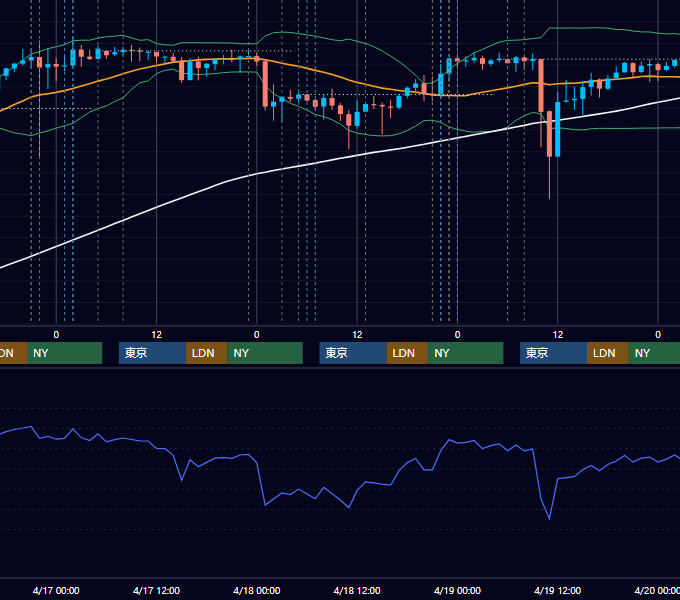This screenshot has height=600, width=680.
Task: Select the LDN session block for 4/18
Action: click(x=407, y=353)
